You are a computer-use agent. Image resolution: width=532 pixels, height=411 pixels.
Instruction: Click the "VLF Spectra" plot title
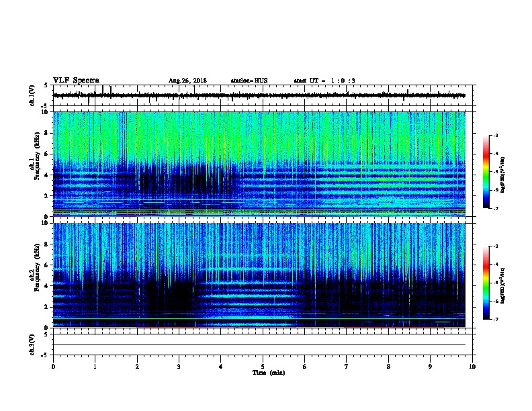tap(76, 81)
